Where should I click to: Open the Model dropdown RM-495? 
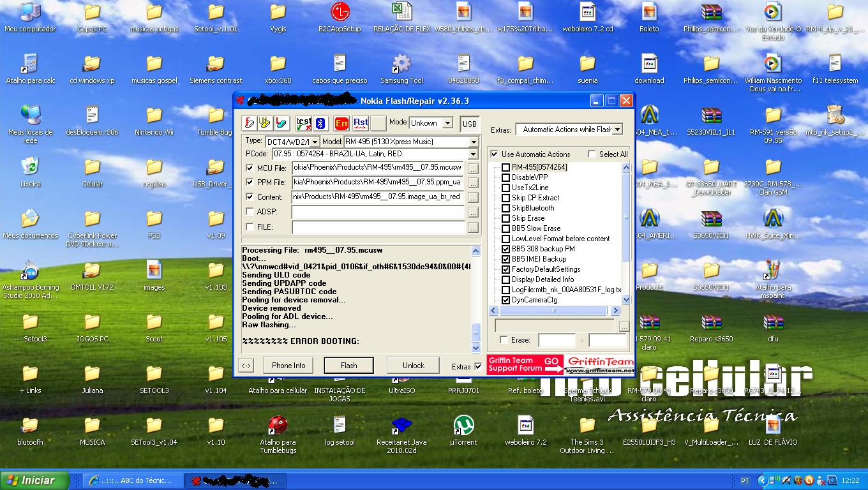coord(474,142)
